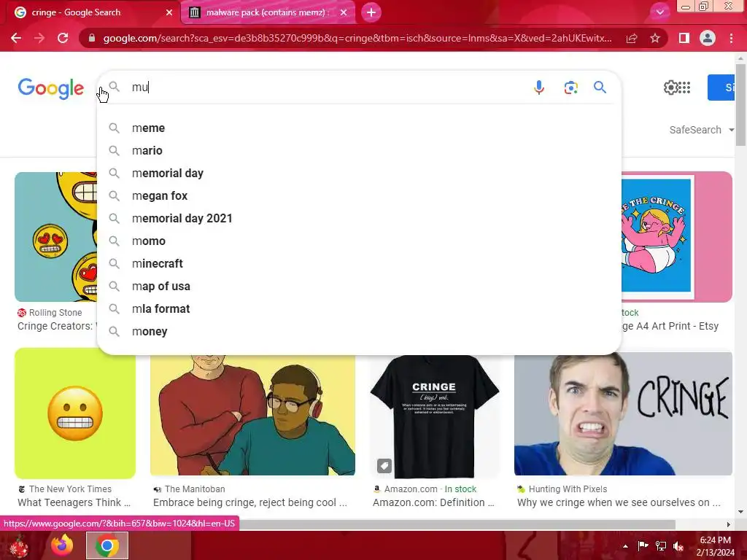Image resolution: width=747 pixels, height=560 pixels.
Task: Show hidden tray icons arrow
Action: tap(625, 546)
